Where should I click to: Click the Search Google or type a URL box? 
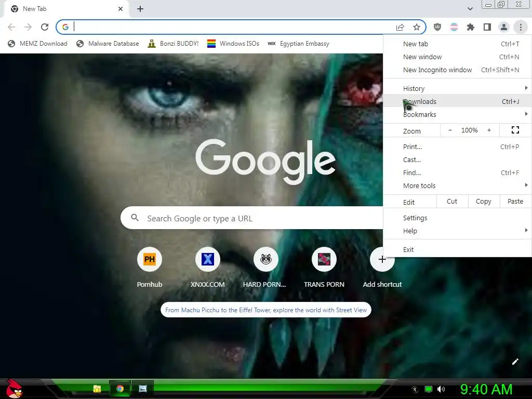click(253, 218)
